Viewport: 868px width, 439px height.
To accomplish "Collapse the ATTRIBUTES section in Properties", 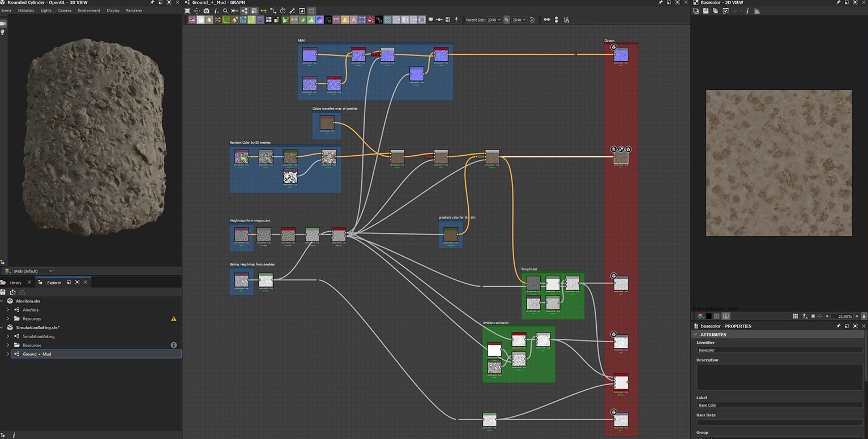I will point(696,335).
